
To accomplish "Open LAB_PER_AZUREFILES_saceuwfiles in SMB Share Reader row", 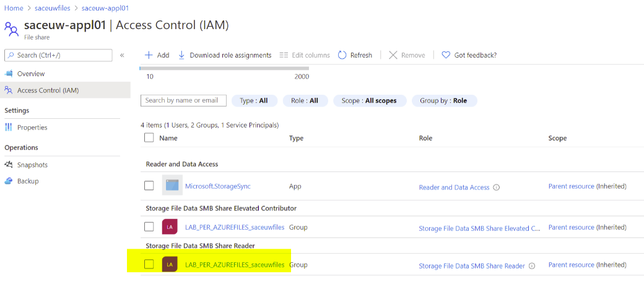I will (235, 265).
